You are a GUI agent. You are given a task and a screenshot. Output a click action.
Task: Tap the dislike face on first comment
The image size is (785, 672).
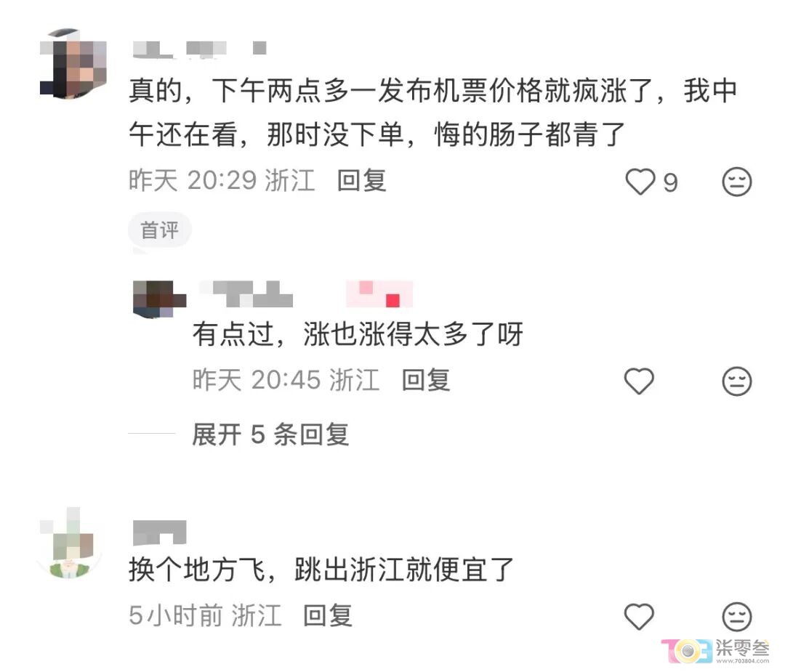pyautogui.click(x=736, y=181)
